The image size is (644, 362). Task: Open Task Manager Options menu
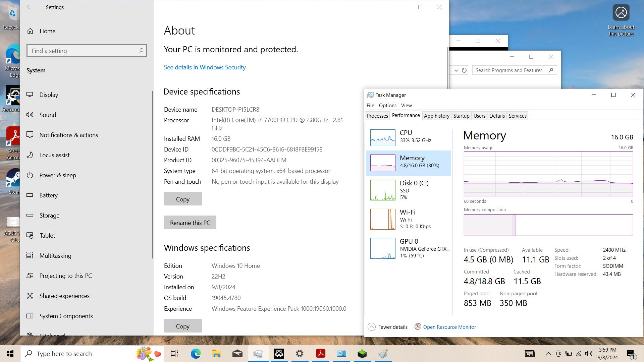[387, 106]
